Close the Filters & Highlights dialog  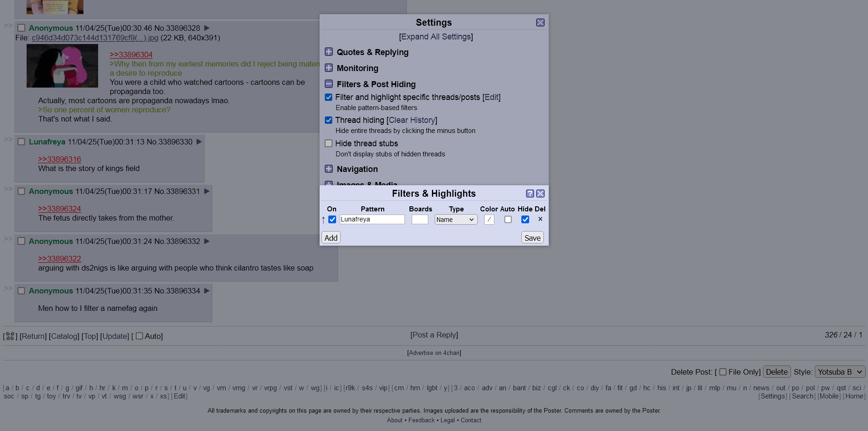click(541, 193)
